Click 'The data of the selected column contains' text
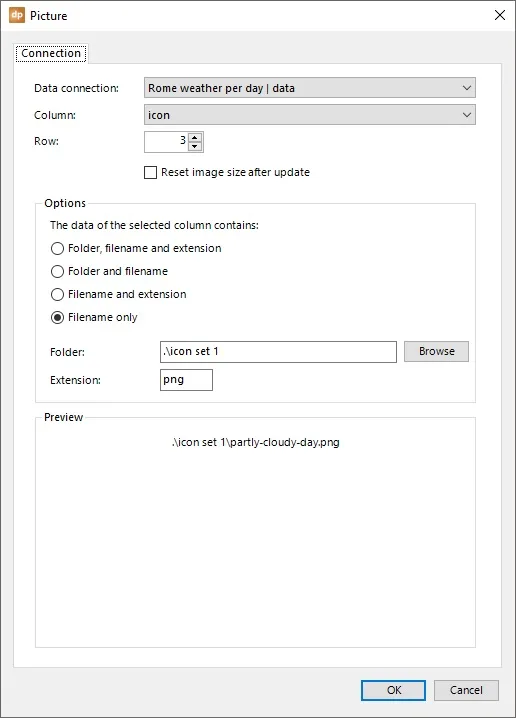The image size is (516, 718). click(x=154, y=225)
